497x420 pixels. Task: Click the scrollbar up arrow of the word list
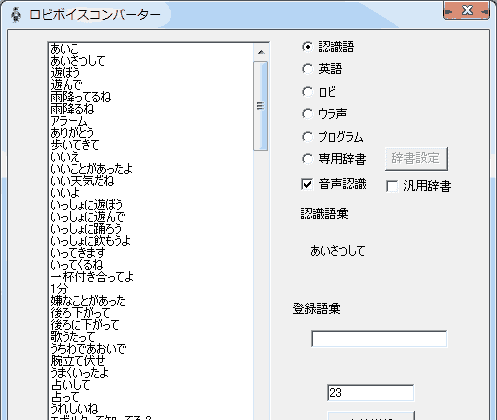click(x=261, y=52)
